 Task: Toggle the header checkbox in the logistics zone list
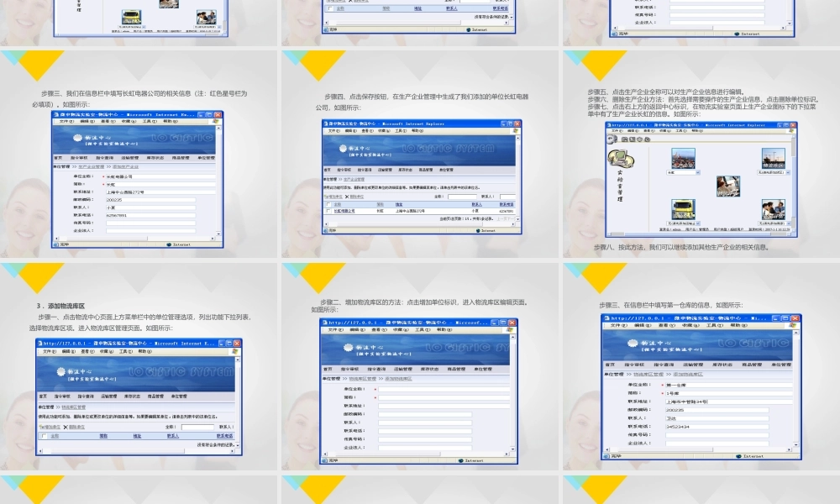coord(43,436)
